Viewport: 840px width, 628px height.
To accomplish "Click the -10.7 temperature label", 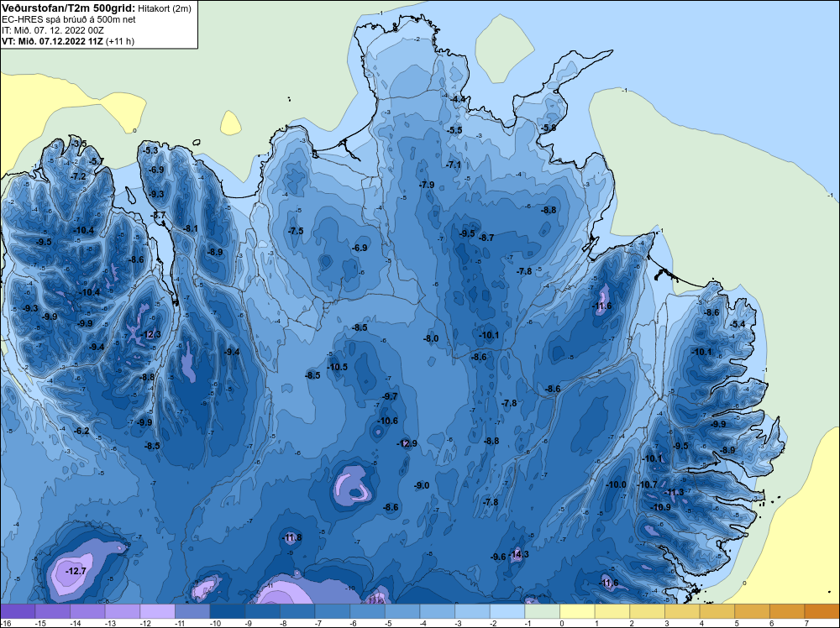I will click(647, 485).
